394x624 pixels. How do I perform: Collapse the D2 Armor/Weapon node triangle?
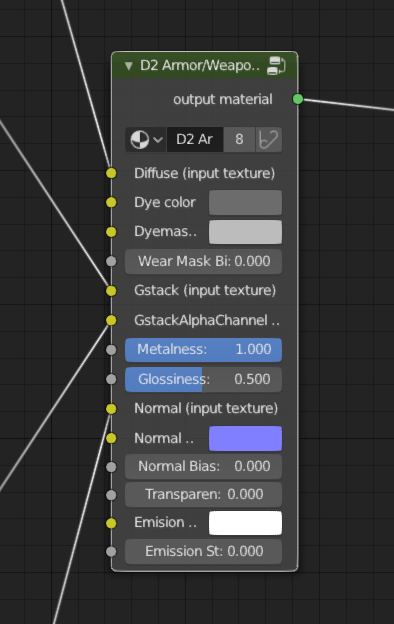(128, 66)
